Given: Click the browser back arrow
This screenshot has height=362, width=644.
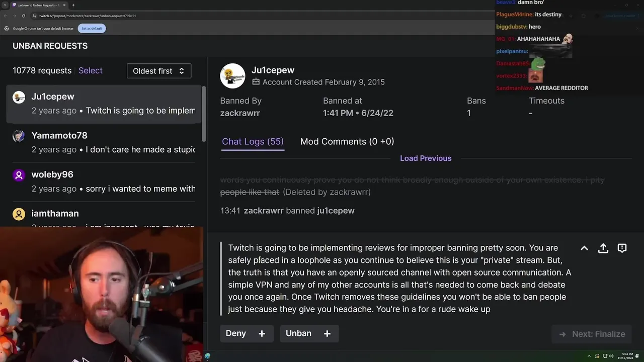Looking at the screenshot, I should click(x=6, y=16).
